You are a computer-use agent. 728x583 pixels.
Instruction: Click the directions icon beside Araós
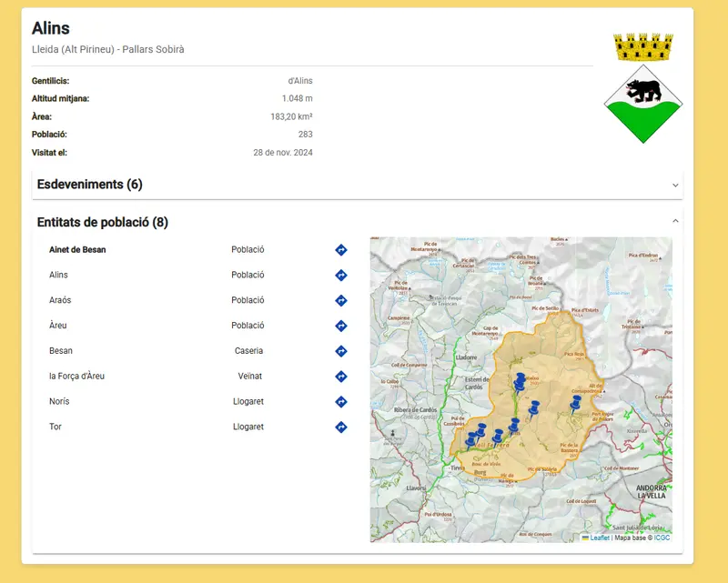[x=340, y=300]
